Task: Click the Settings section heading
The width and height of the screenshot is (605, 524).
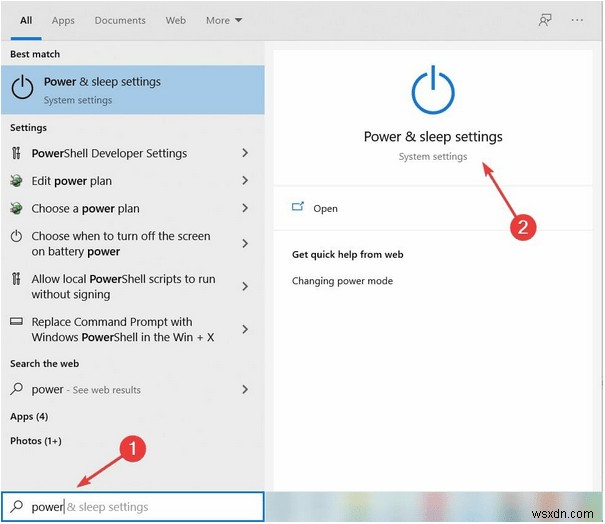Action: [29, 128]
